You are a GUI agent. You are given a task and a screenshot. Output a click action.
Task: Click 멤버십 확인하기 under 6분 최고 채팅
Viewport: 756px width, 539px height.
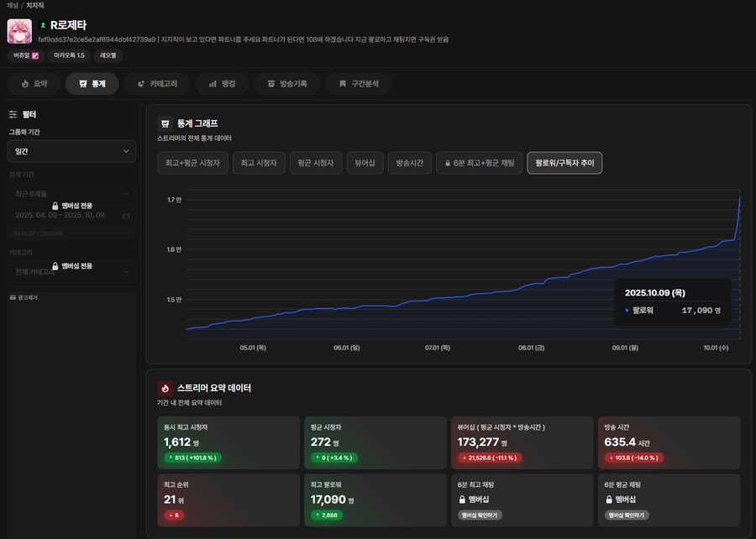coord(480,515)
